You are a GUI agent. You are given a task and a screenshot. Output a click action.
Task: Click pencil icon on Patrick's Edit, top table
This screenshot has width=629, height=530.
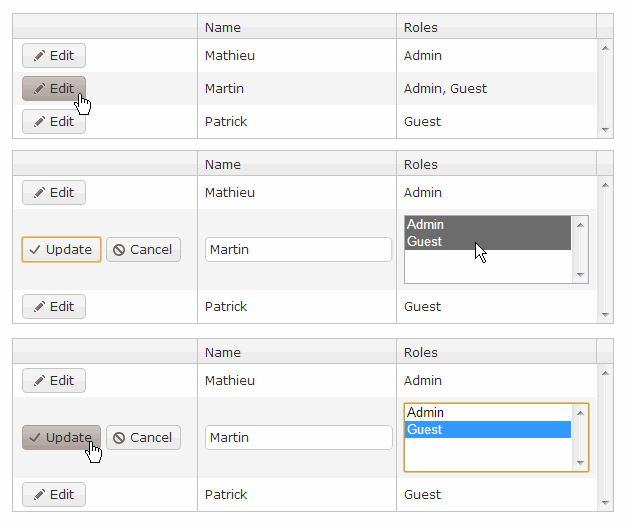point(39,122)
